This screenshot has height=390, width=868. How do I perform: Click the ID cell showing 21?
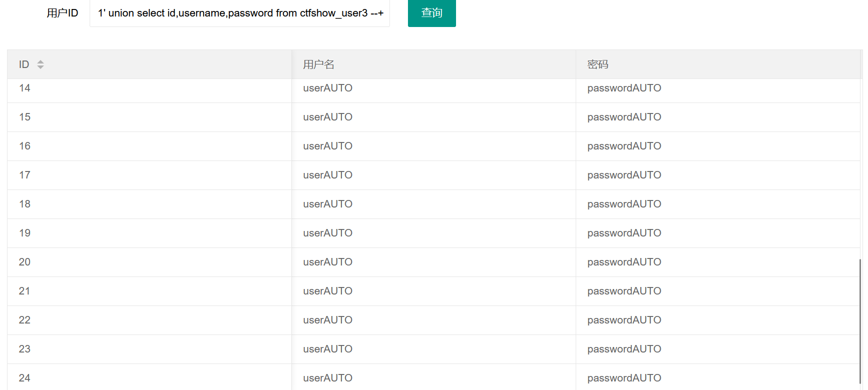[x=25, y=291]
